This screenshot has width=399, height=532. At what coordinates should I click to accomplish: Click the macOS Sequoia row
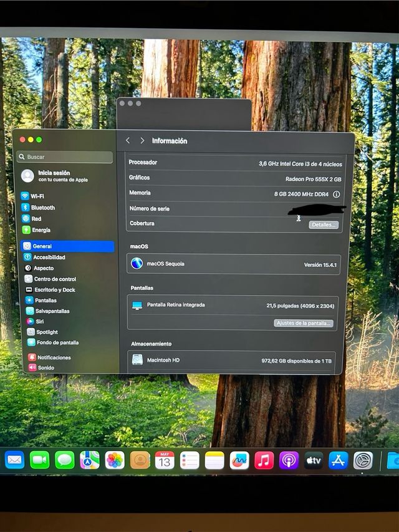pyautogui.click(x=233, y=264)
